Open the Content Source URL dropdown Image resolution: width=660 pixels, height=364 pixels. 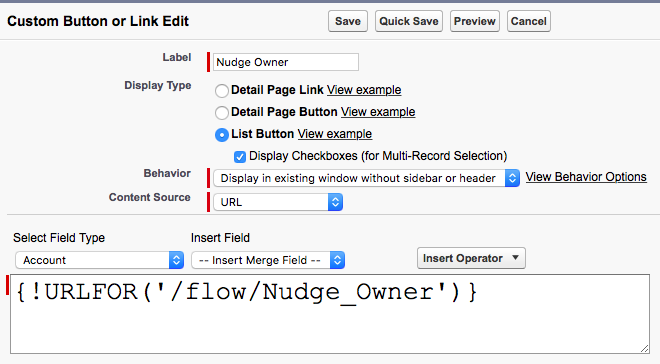[278, 202]
